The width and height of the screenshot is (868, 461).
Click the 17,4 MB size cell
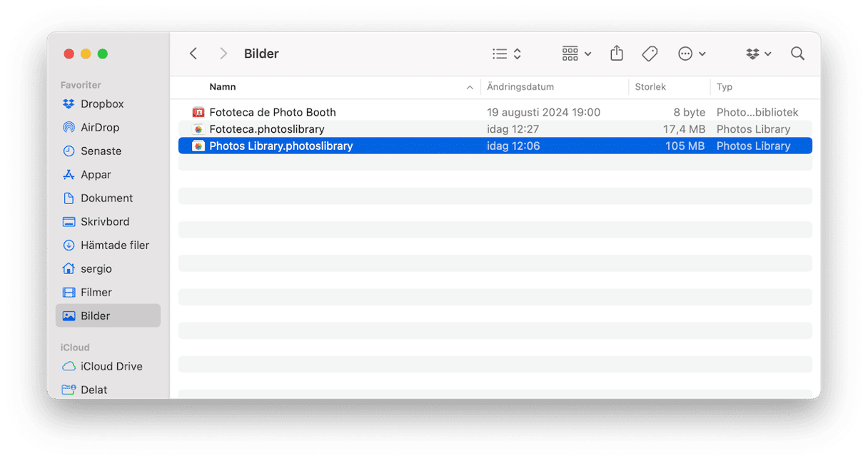pos(684,129)
